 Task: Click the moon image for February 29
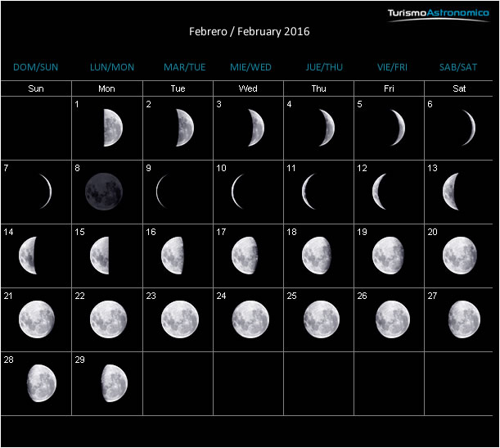coord(115,383)
